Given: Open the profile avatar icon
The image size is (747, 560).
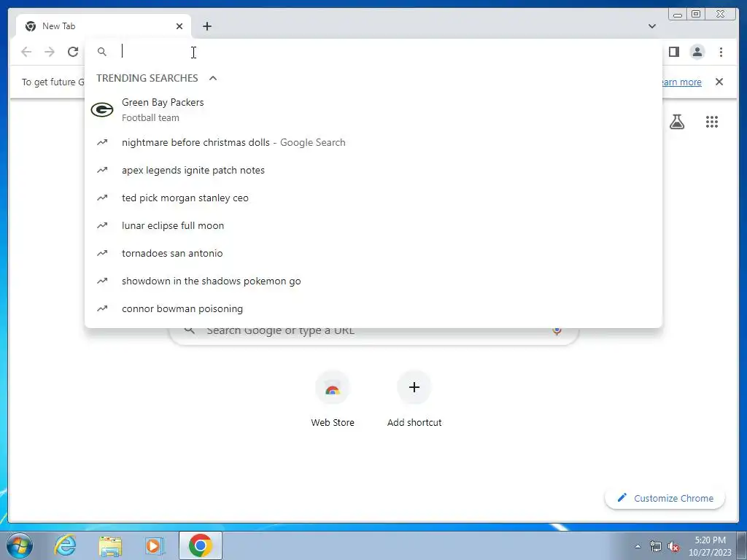Looking at the screenshot, I should (697, 52).
